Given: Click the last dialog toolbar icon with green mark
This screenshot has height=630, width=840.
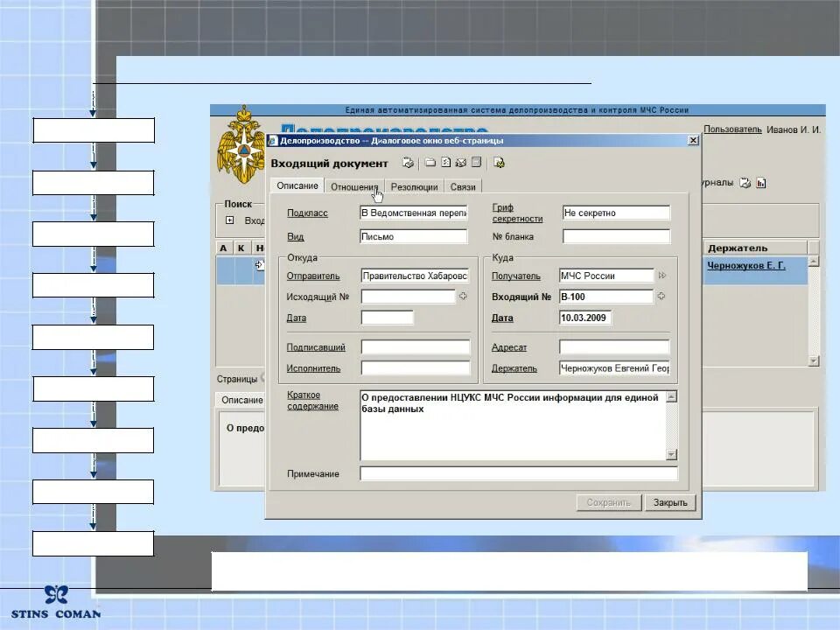Looking at the screenshot, I should click(499, 163).
